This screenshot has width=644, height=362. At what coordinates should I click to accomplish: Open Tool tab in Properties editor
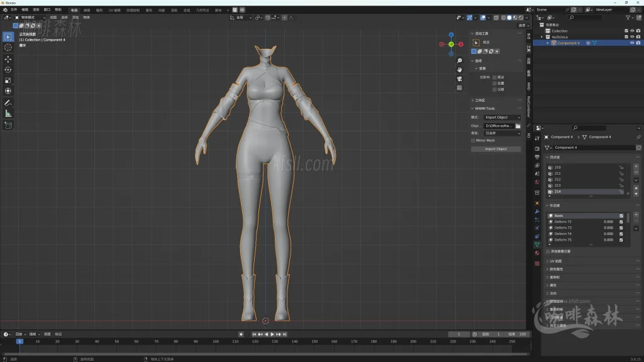tap(537, 138)
